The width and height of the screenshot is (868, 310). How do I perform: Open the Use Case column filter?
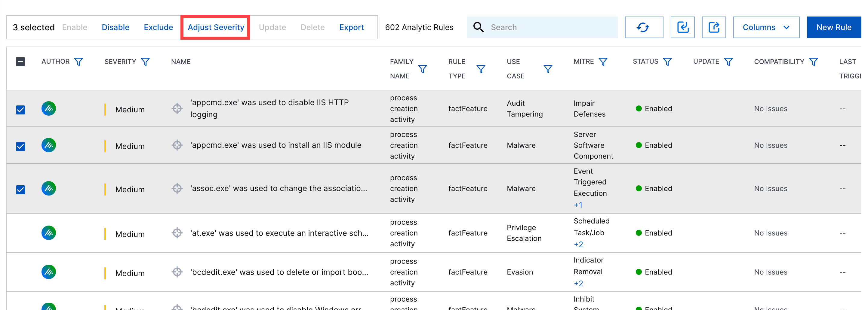coord(548,69)
